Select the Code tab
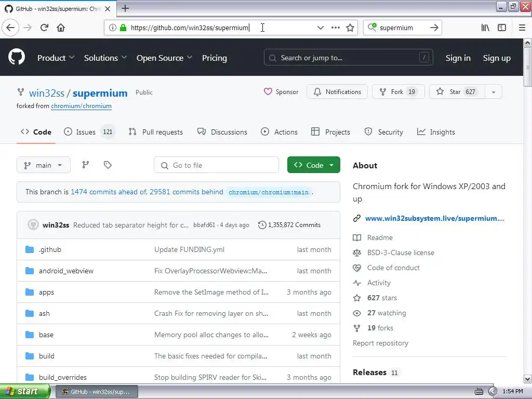The image size is (532, 399). pos(36,132)
